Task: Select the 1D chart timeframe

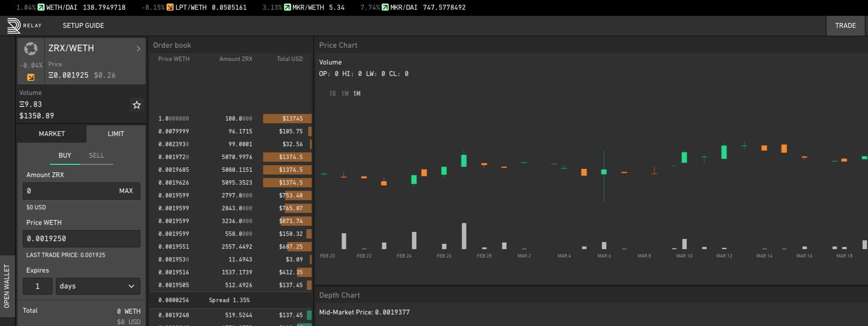Action: tap(333, 94)
